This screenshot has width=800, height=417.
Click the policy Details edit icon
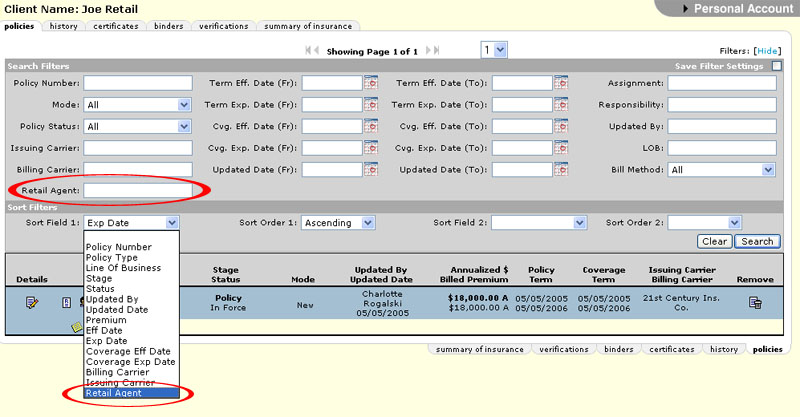(32, 303)
